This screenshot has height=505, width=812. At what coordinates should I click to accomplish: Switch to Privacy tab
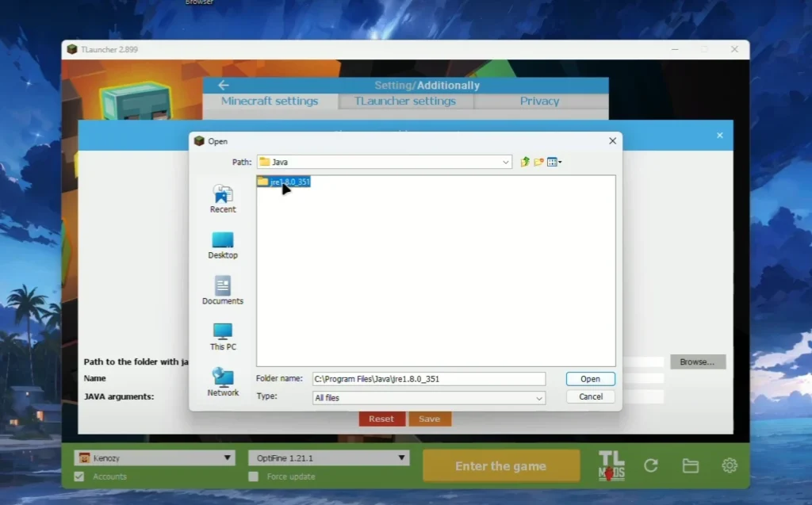(x=539, y=101)
